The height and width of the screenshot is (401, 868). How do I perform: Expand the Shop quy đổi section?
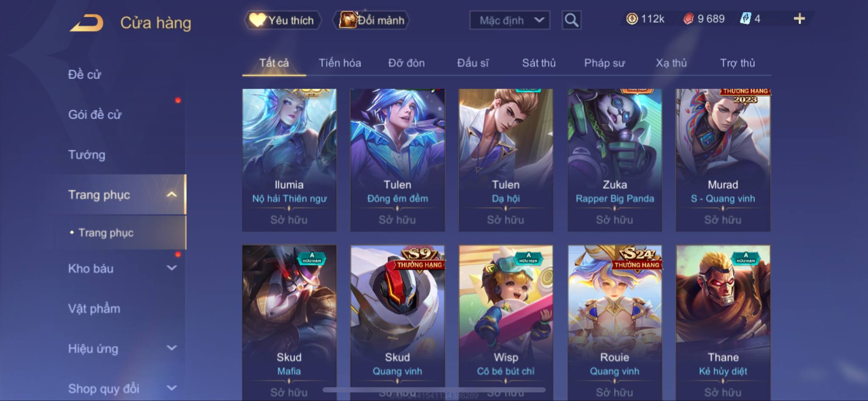[x=172, y=388]
